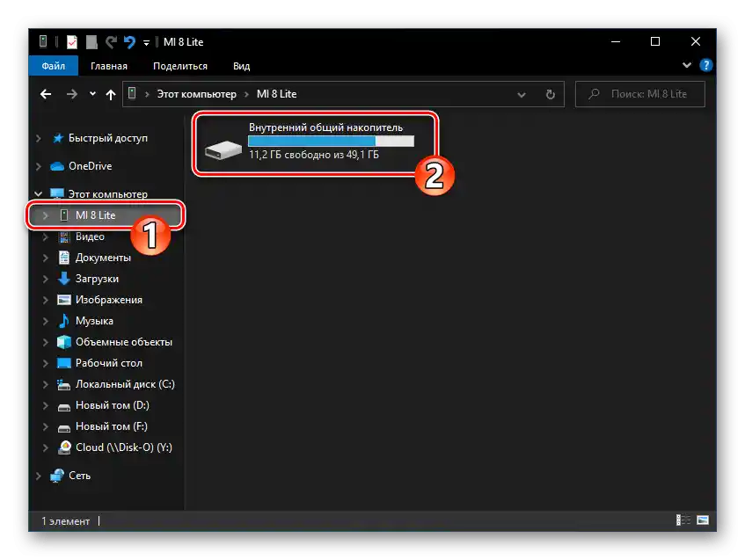This screenshot has width=745, height=560.
Task: Open the Музыка folder in the tree
Action: (94, 321)
